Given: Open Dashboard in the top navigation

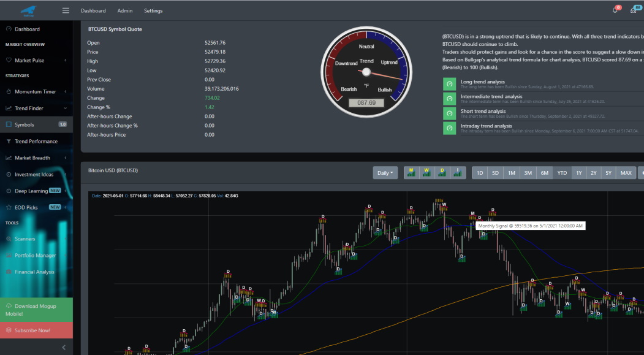Looking at the screenshot, I should 93,10.
